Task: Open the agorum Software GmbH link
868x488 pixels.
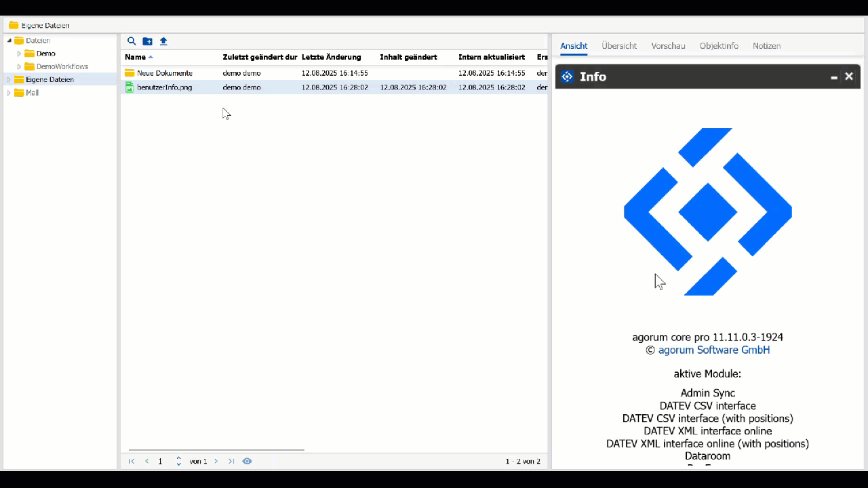Action: pos(714,350)
